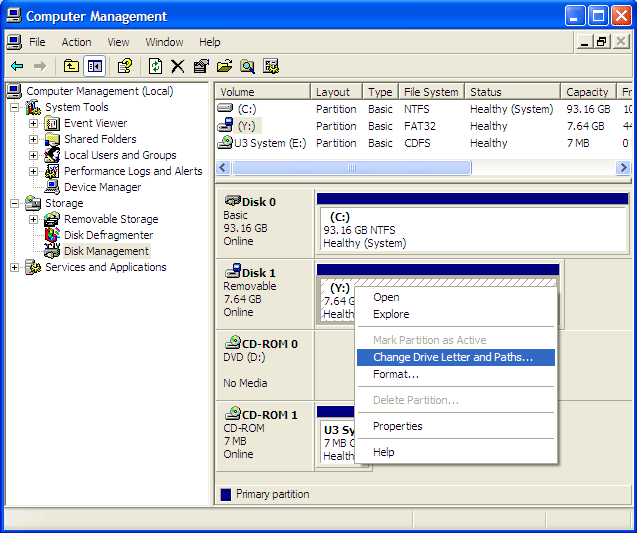The height and width of the screenshot is (533, 637).
Task: Expand the Shared Folders node
Action: tap(33, 139)
